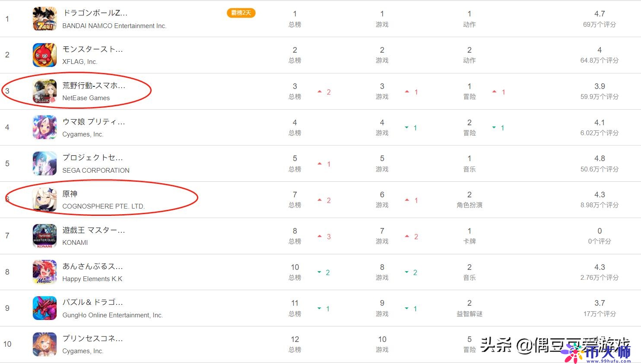Open the Uma Musume app icon
This screenshot has width=641, height=364.
[x=44, y=127]
